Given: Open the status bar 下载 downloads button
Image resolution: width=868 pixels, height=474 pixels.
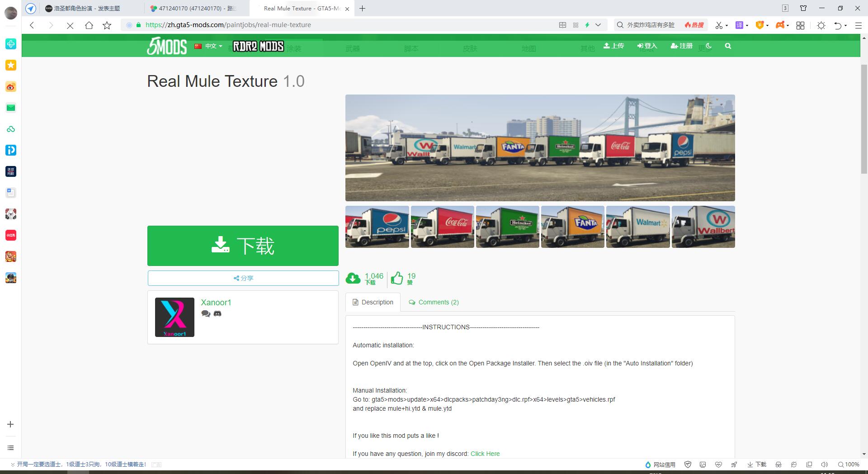Looking at the screenshot, I should (757, 465).
